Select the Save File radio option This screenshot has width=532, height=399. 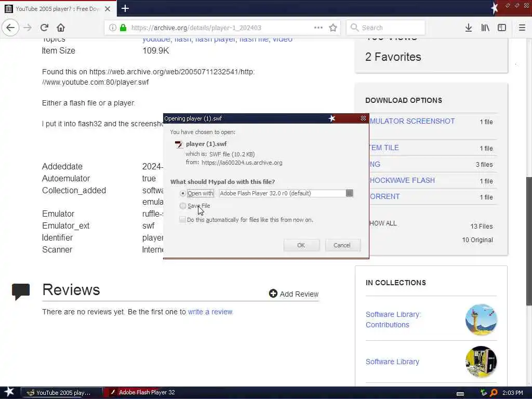tap(183, 206)
